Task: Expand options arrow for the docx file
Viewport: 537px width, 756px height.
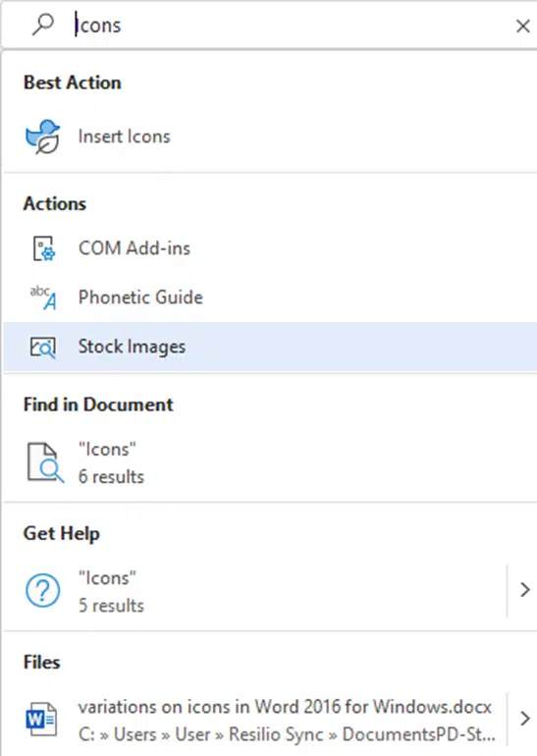Action: tap(525, 719)
